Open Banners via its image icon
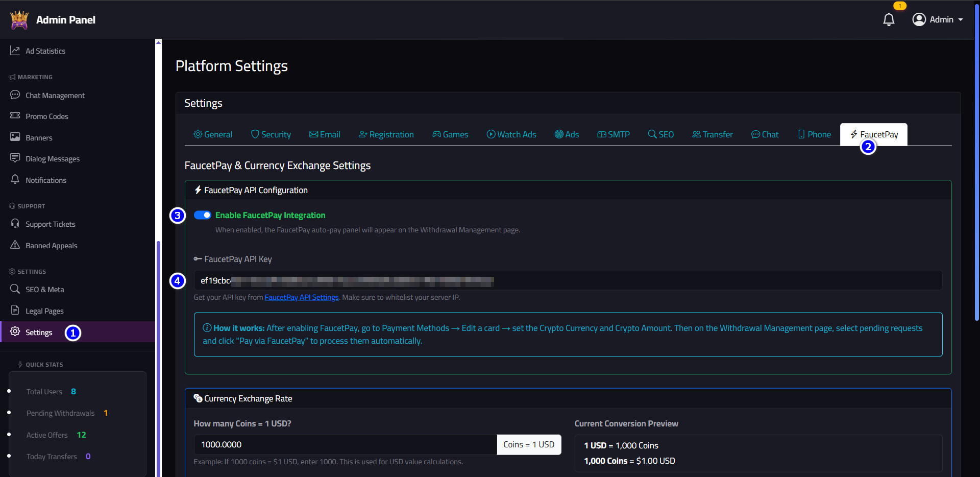 pyautogui.click(x=15, y=137)
